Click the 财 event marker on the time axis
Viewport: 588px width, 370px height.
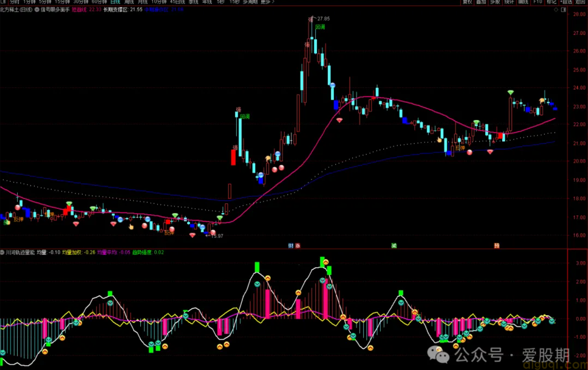point(291,246)
